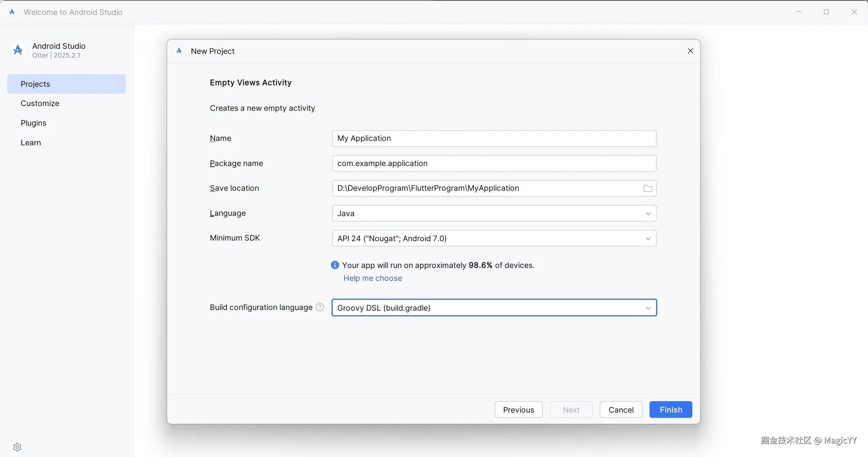
Task: Click the Android Studio logo in the sidebar
Action: click(x=18, y=50)
